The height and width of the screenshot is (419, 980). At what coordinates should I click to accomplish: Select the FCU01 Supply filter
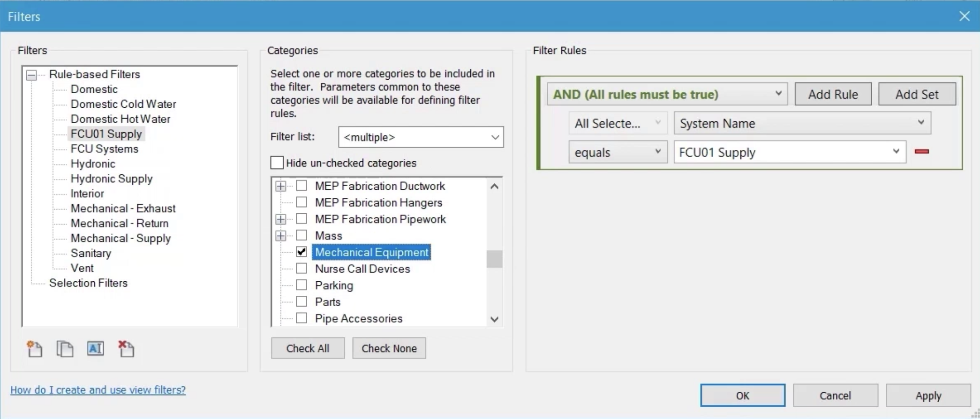point(106,134)
